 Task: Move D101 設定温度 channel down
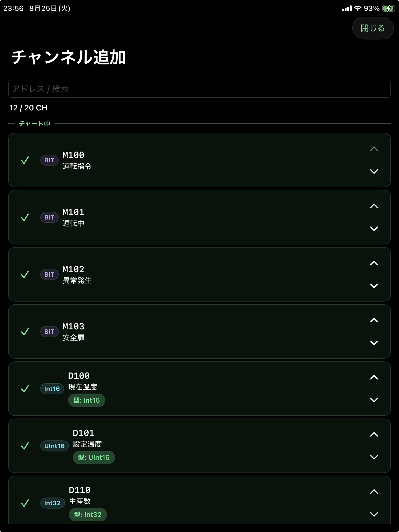pos(374,457)
